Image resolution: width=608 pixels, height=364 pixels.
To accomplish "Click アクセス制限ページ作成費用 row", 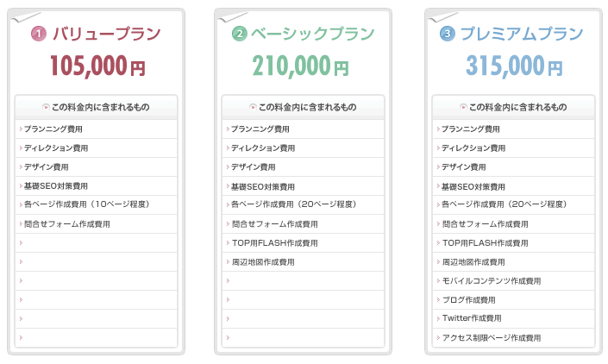I will click(x=513, y=338).
